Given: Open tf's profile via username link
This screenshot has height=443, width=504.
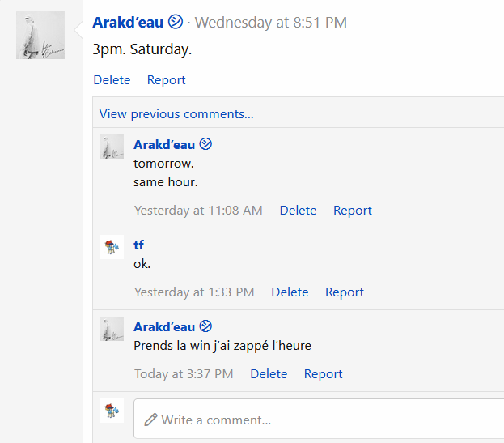Looking at the screenshot, I should point(139,245).
